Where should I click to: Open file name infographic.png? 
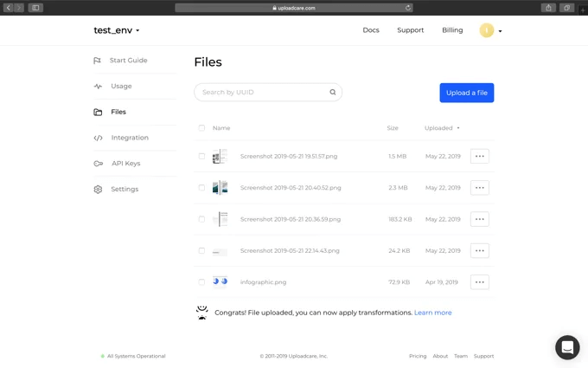pyautogui.click(x=263, y=282)
